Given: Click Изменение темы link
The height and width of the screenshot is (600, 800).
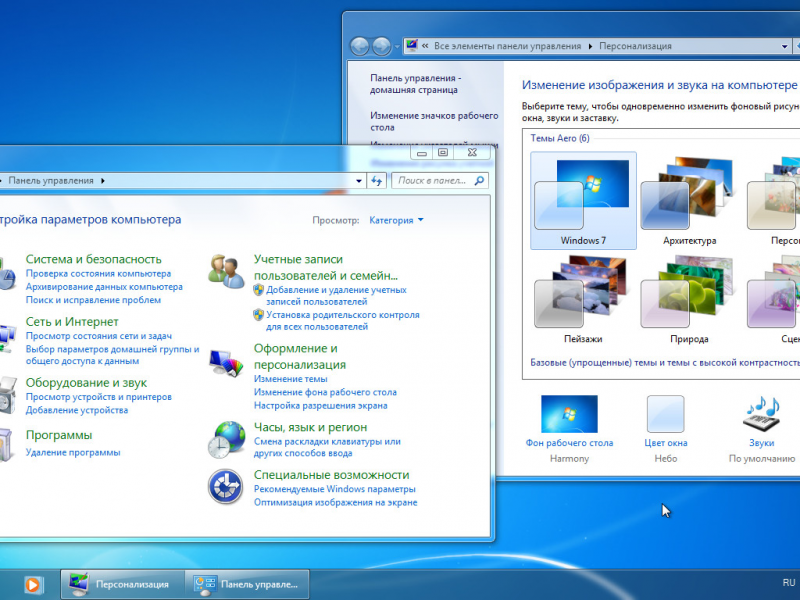Looking at the screenshot, I should [291, 379].
